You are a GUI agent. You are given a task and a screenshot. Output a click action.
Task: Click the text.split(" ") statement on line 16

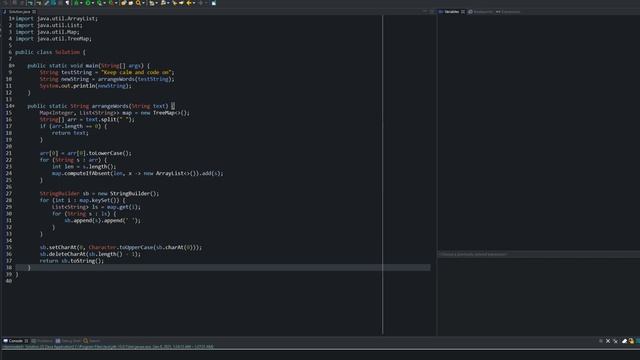(x=87, y=120)
